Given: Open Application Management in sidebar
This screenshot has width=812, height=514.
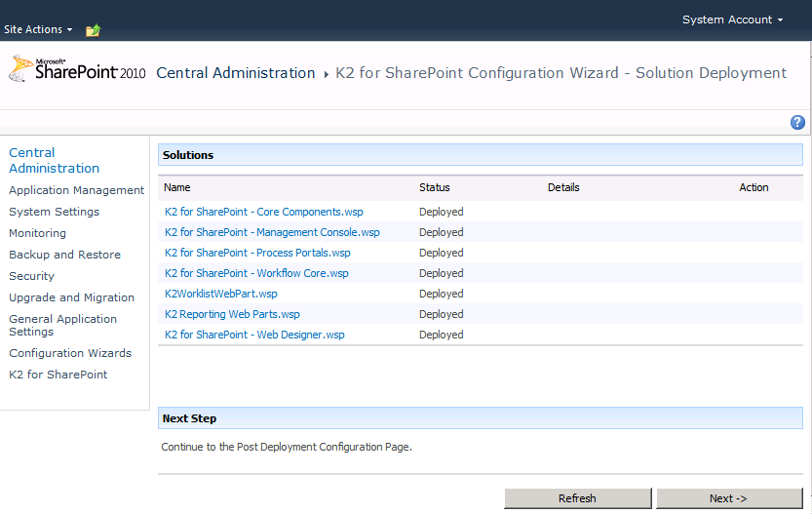Looking at the screenshot, I should pos(76,190).
